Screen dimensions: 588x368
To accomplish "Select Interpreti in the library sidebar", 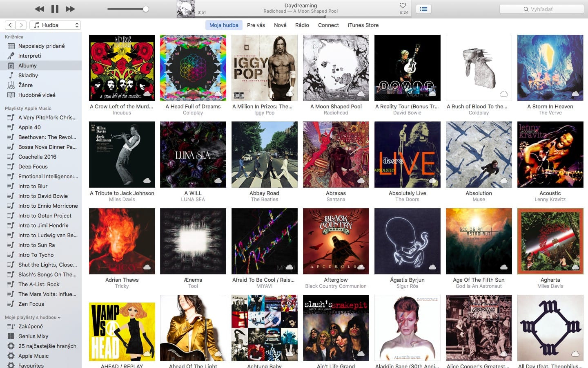I will pyautogui.click(x=41, y=56).
